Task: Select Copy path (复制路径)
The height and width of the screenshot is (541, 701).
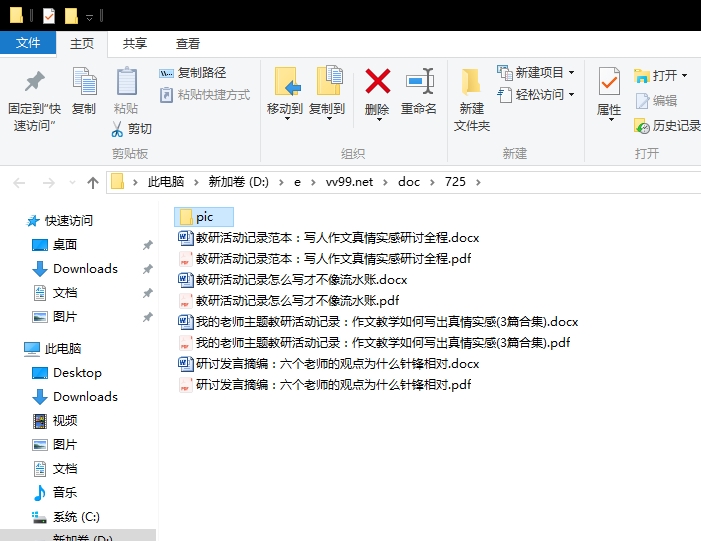Action: (x=193, y=73)
